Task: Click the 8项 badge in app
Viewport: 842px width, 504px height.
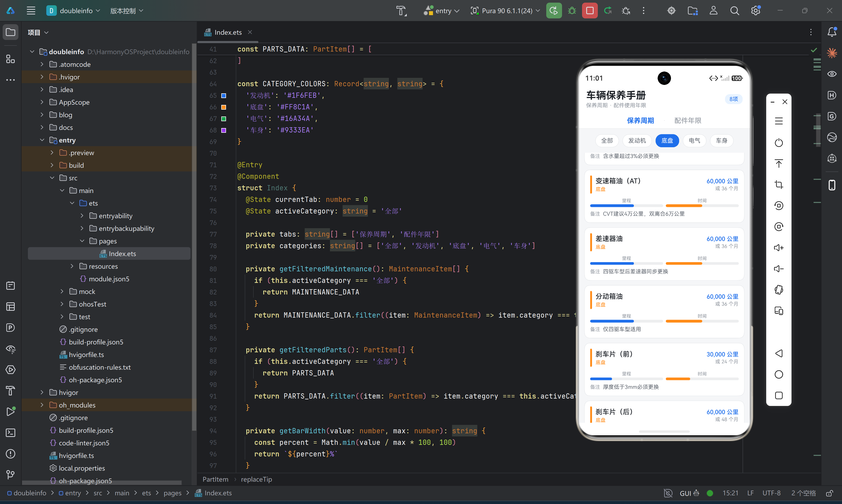Action: coord(733,99)
